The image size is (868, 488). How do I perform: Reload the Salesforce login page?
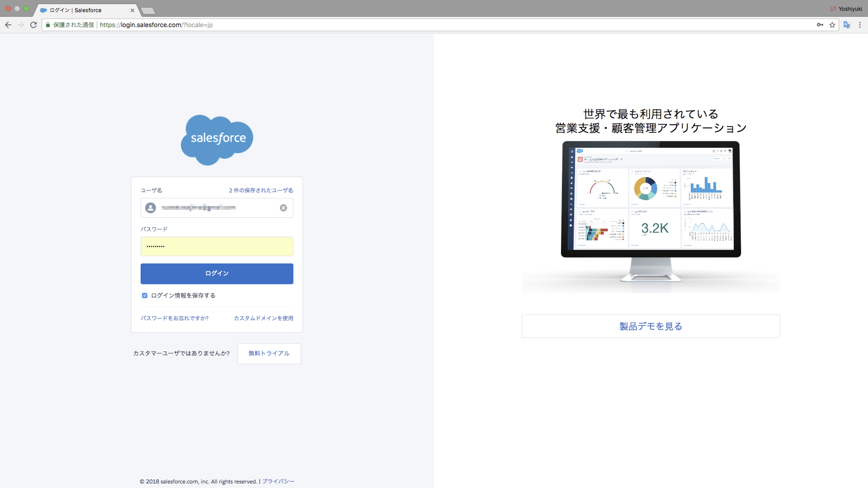[33, 25]
